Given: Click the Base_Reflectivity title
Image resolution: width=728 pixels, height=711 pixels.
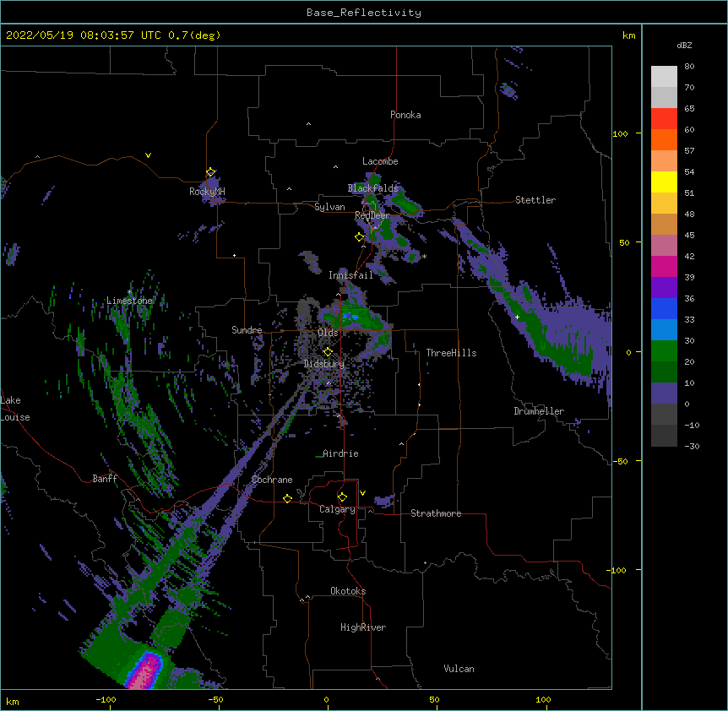Looking at the screenshot, I should tap(364, 13).
